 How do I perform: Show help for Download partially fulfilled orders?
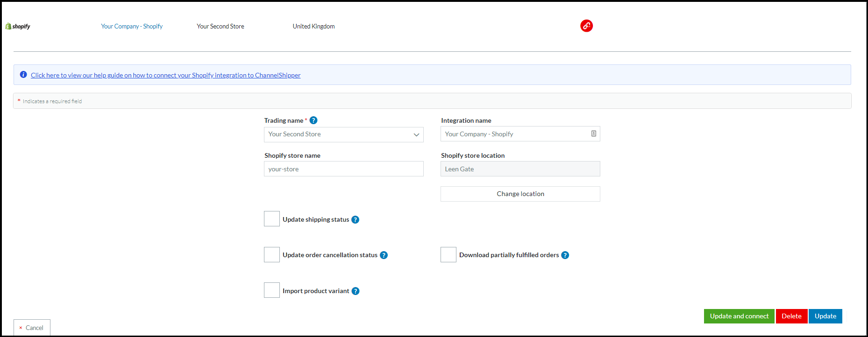[565, 255]
